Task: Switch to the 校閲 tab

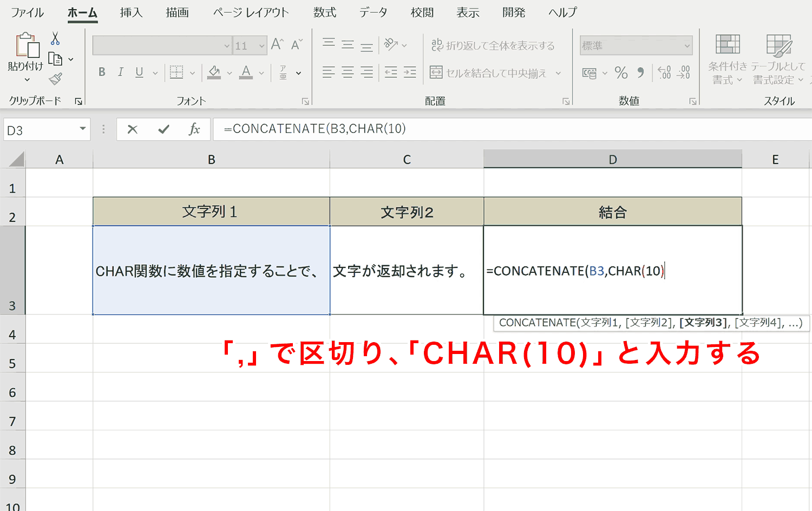Action: [422, 12]
